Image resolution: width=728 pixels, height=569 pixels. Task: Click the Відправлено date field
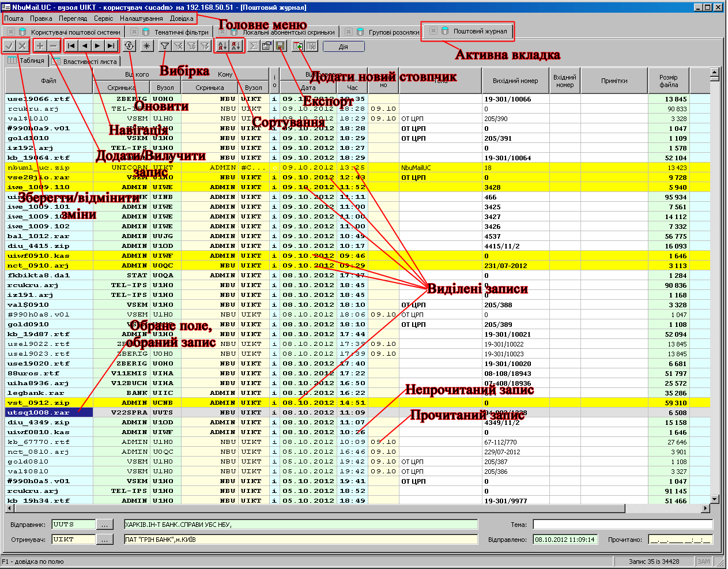565,540
